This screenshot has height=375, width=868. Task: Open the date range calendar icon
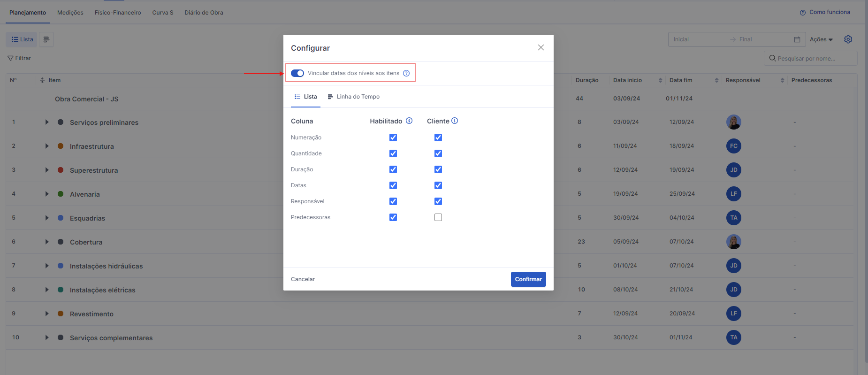[797, 39]
